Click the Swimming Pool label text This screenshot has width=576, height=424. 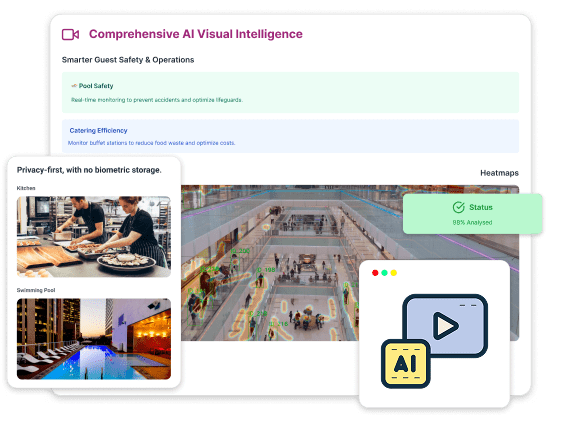pos(36,290)
